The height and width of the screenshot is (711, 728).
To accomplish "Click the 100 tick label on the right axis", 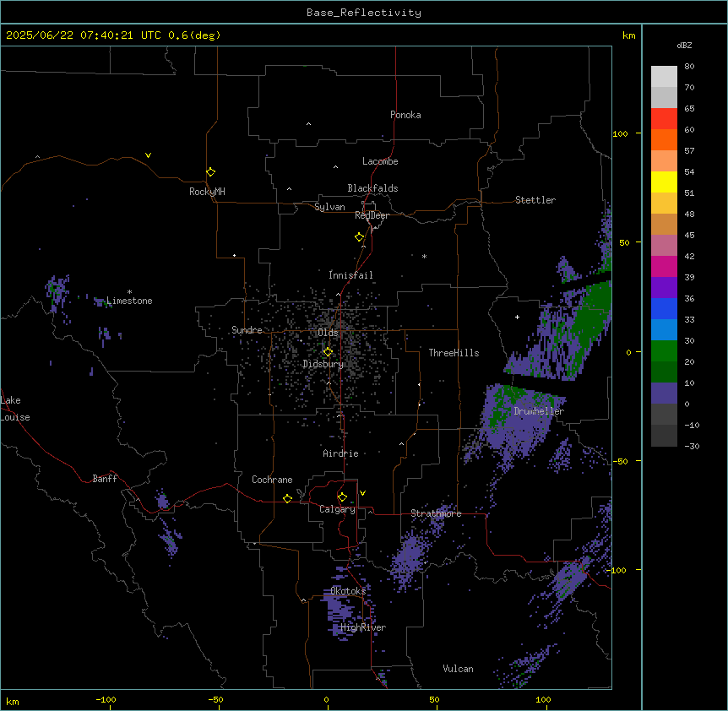I will click(620, 133).
